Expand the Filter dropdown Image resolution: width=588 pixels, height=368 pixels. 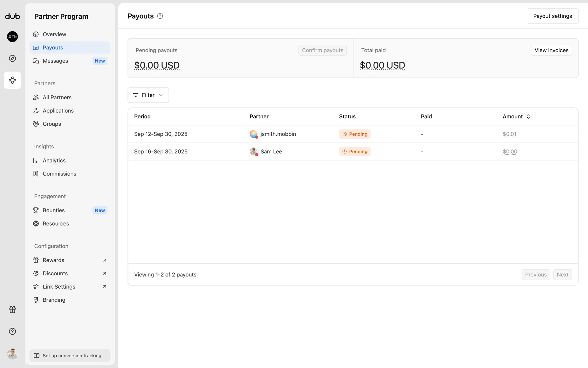click(148, 95)
